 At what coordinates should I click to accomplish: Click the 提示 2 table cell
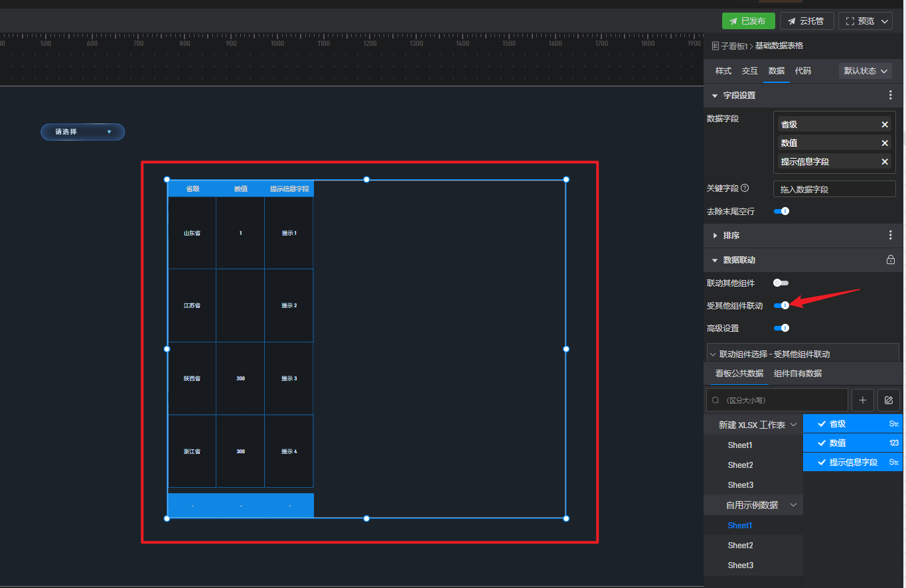[x=289, y=305]
